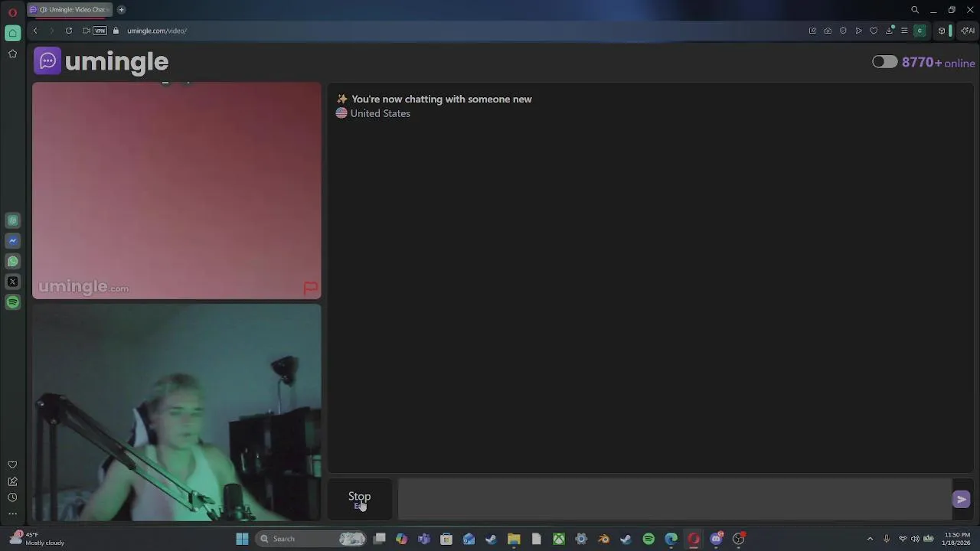Open Xbox app from the taskbar
Image resolution: width=980 pixels, height=551 pixels.
559,539
